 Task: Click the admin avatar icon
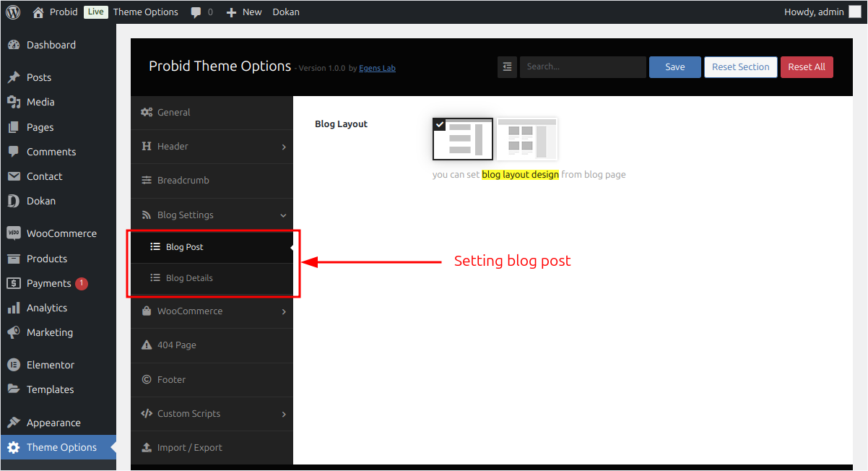855,12
